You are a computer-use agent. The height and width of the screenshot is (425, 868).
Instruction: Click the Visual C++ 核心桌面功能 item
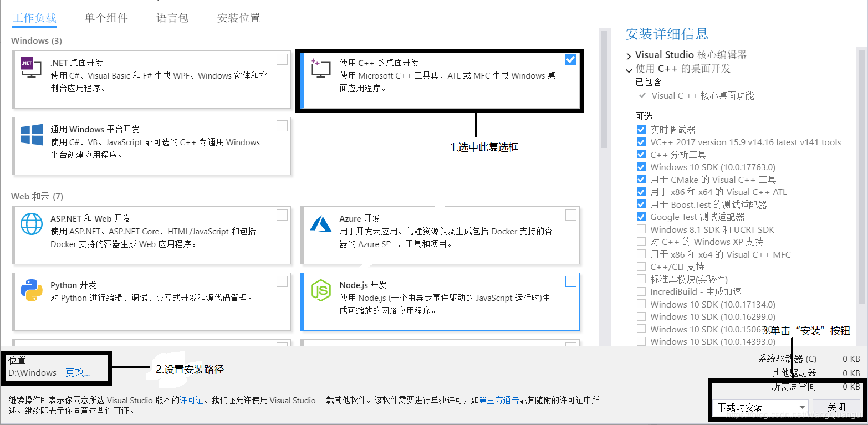pos(703,96)
